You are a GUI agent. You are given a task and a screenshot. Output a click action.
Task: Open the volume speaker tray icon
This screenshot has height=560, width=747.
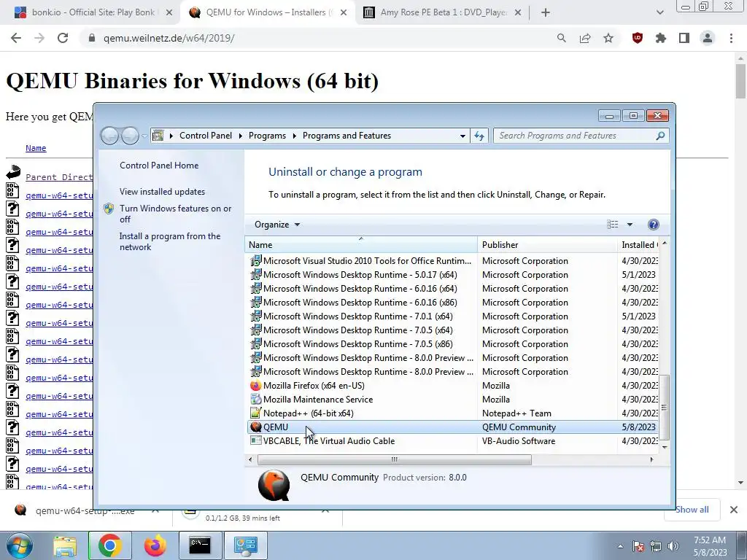(x=673, y=546)
